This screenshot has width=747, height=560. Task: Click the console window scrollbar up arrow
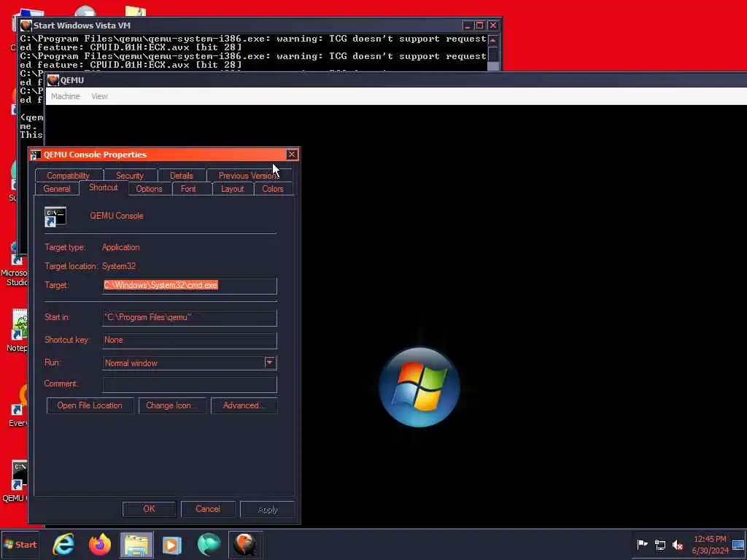point(492,40)
